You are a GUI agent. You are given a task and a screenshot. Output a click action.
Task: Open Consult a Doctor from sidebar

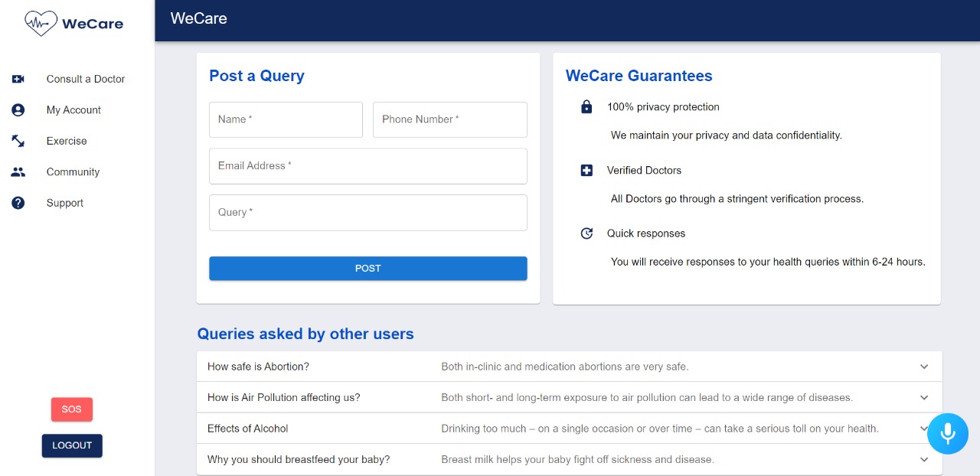86,79
